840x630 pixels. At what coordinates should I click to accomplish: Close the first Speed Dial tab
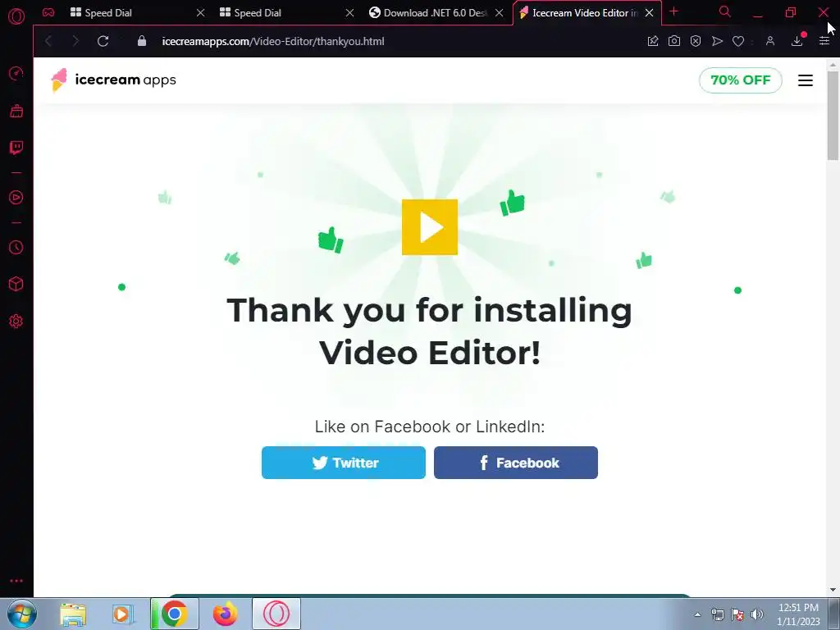[x=200, y=12]
